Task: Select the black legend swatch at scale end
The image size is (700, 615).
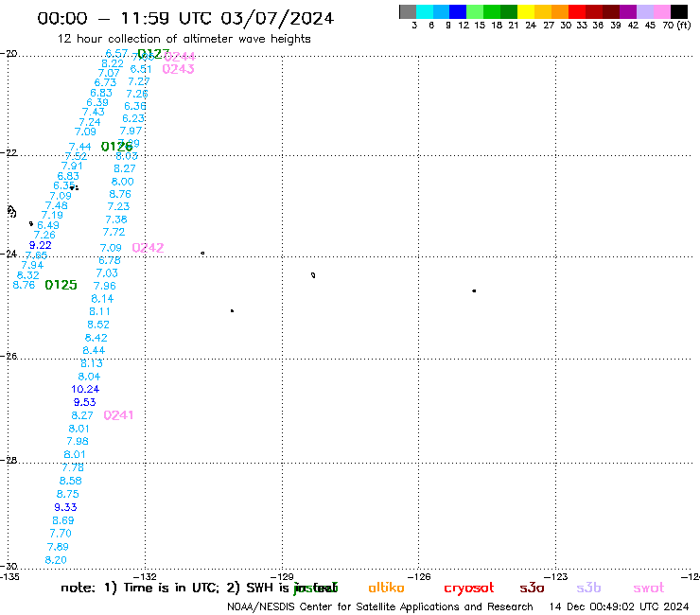Action: (x=678, y=11)
